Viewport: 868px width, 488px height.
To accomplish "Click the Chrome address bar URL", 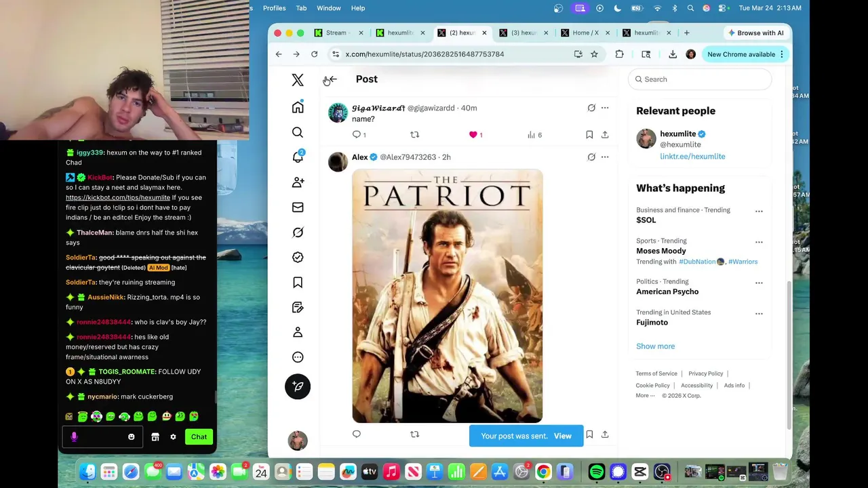I will pos(425,54).
